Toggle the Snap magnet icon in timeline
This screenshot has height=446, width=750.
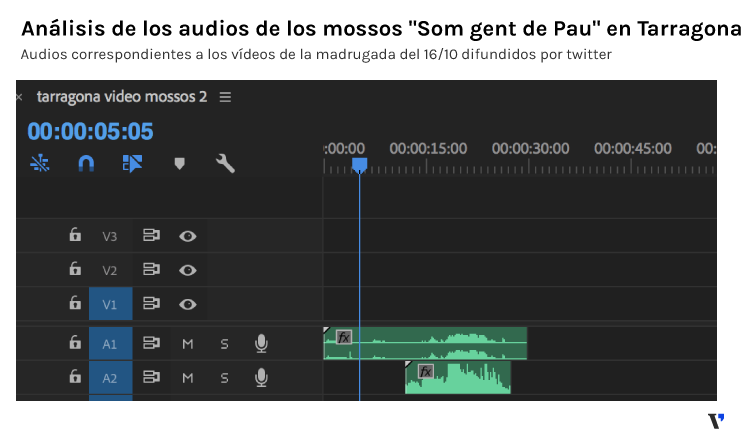[x=86, y=163]
